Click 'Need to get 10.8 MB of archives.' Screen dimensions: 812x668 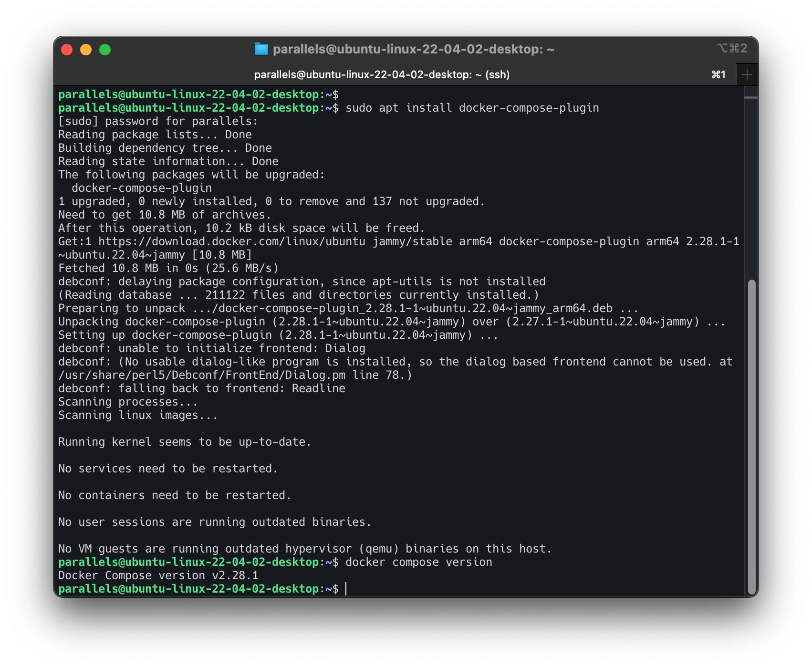(x=165, y=215)
